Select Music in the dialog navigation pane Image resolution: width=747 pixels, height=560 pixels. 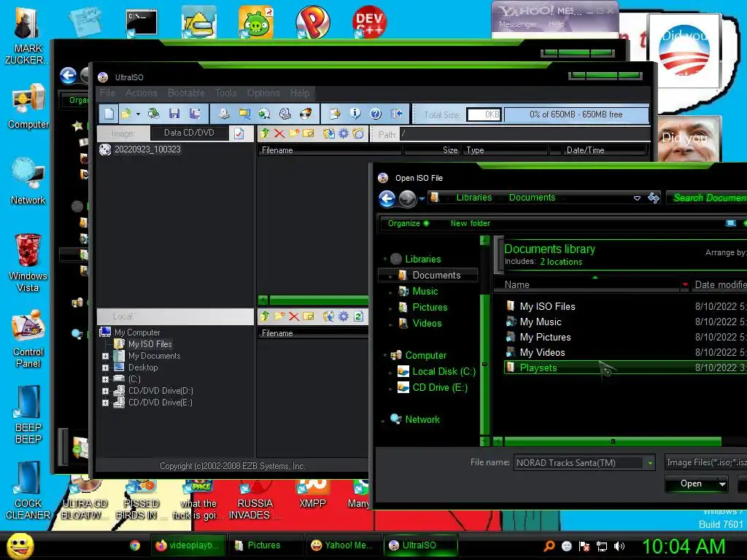click(425, 292)
